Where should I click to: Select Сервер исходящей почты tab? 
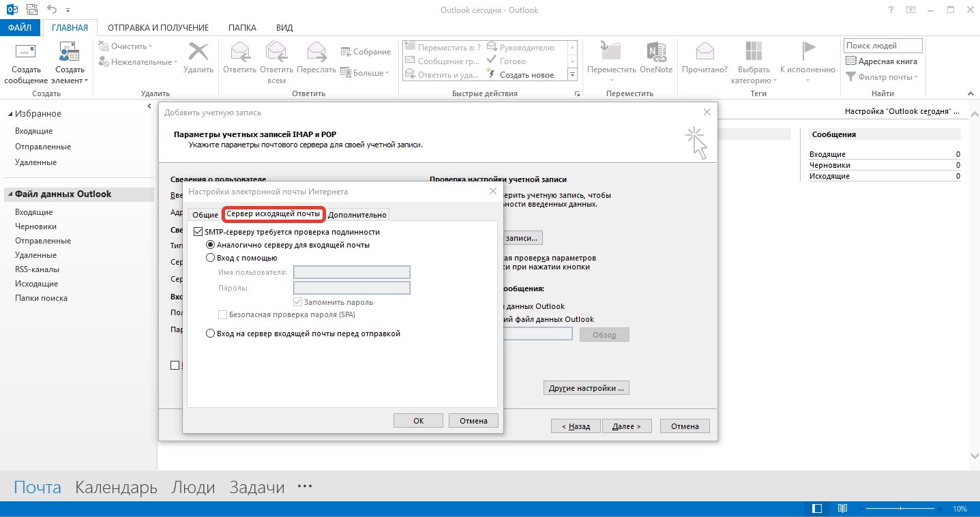[273, 213]
